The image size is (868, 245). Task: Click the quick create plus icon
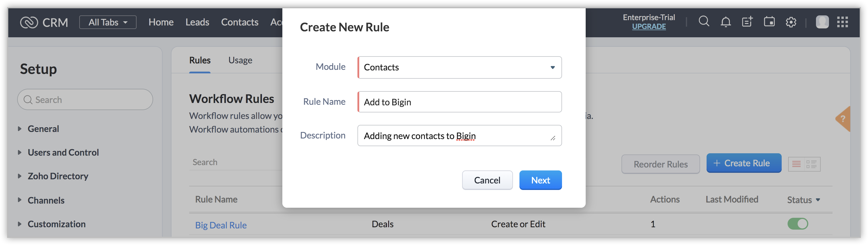(x=747, y=22)
